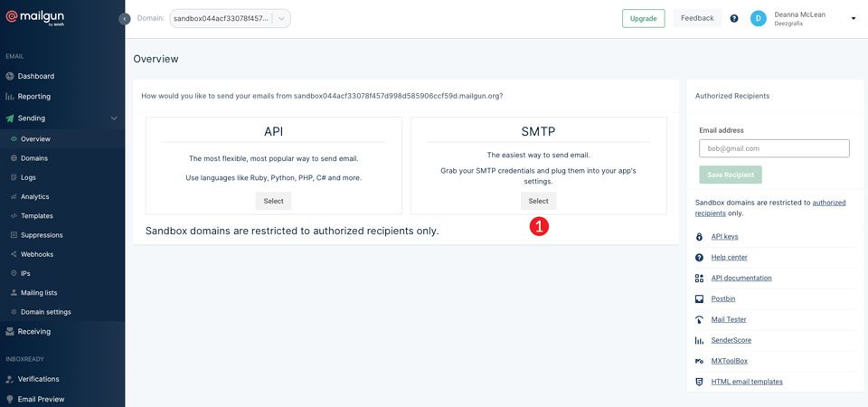Viewport: 868px width, 407px height.
Task: Open the MXToolBox link
Action: pos(731,361)
